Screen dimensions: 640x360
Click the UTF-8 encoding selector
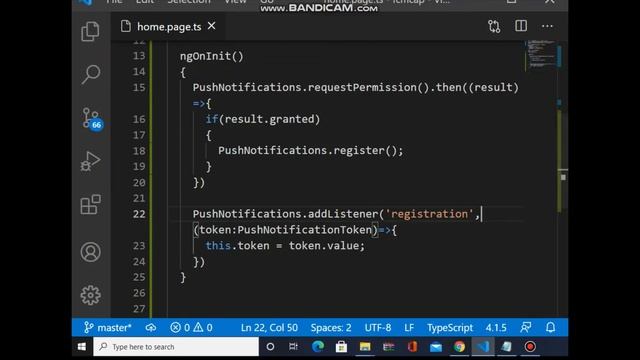click(x=378, y=327)
